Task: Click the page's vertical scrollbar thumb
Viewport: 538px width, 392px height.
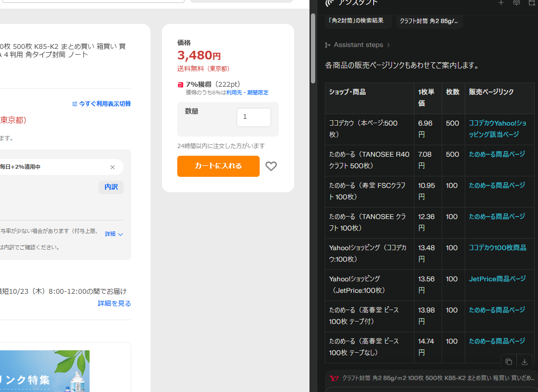Action: (x=313, y=48)
